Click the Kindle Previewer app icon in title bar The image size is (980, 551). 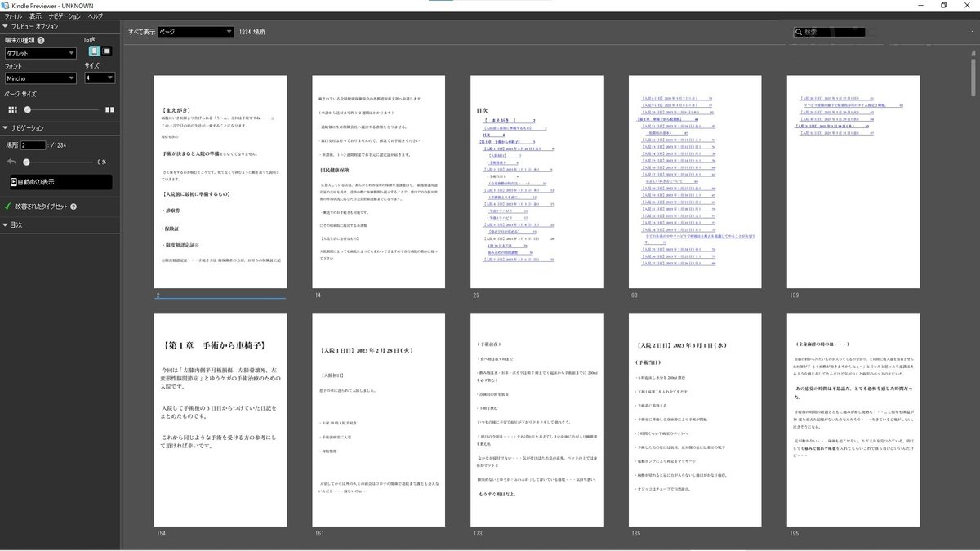[5, 5]
